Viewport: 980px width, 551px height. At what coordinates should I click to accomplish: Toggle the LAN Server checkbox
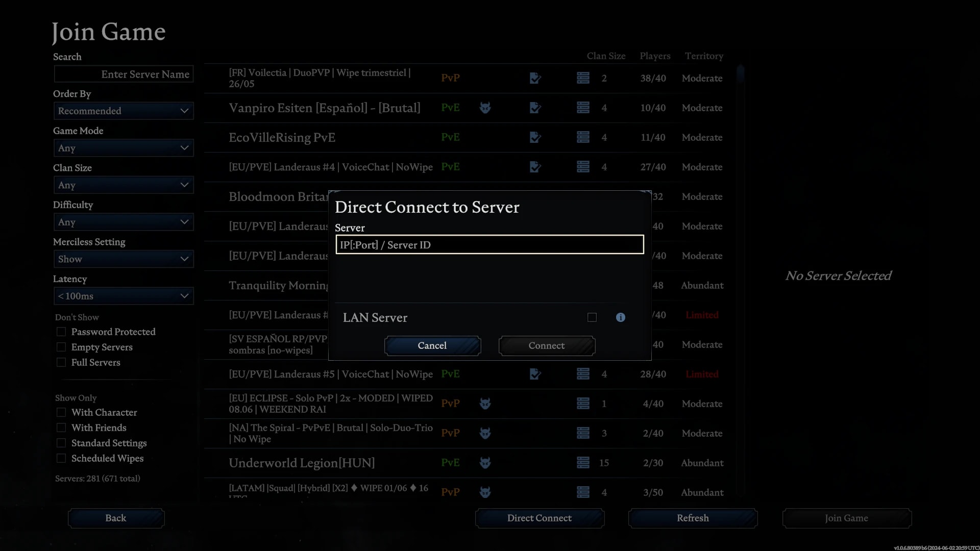point(592,317)
